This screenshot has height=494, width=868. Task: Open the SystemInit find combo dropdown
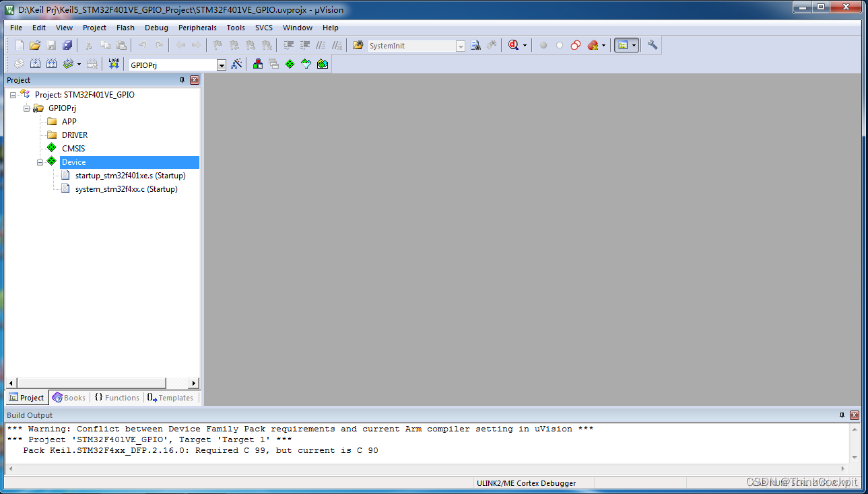(461, 46)
